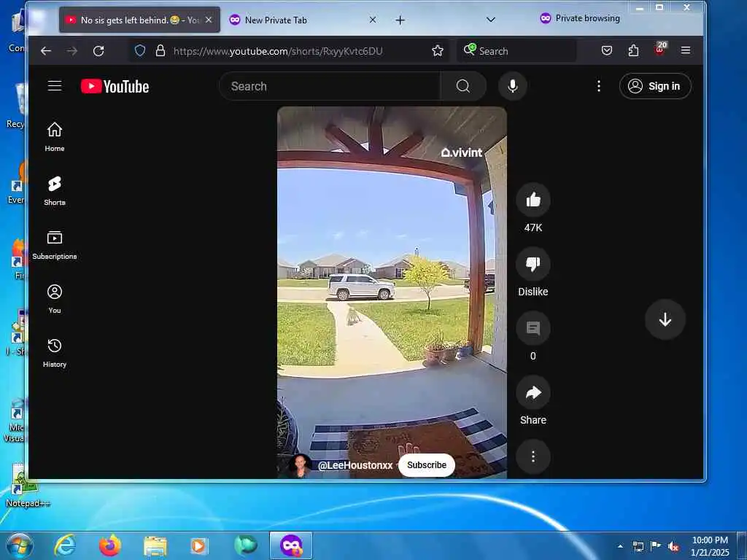Click the address bar URL
Screen dimensions: 747x560
coord(278,51)
